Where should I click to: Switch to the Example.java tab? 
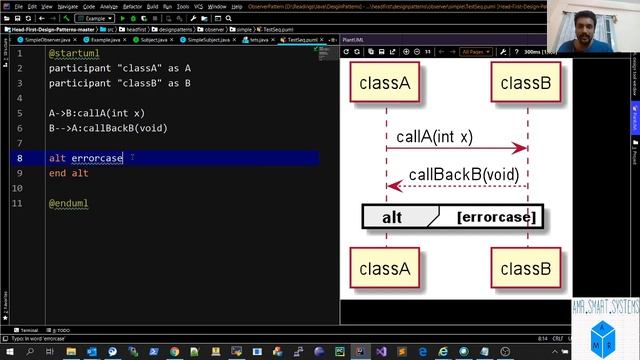(105, 40)
